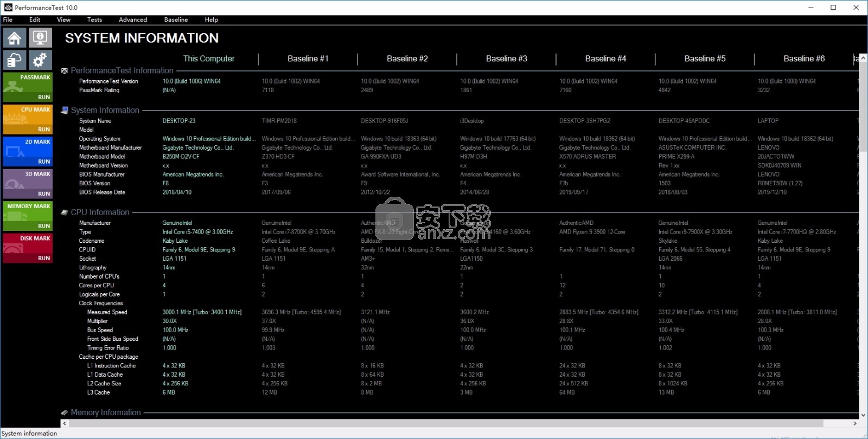Select the Baseline #3 column header
This screenshot has height=439, width=868.
[x=507, y=59]
